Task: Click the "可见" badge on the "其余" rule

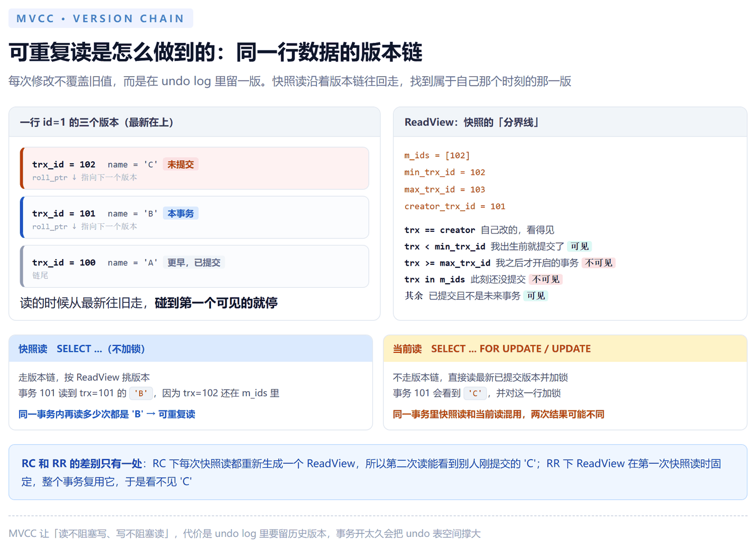Action: coord(536,295)
